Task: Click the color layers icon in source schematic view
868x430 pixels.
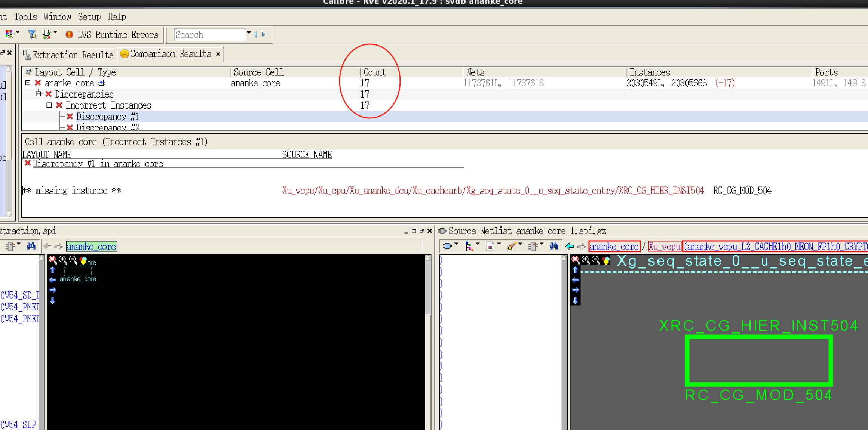Action: (x=606, y=260)
